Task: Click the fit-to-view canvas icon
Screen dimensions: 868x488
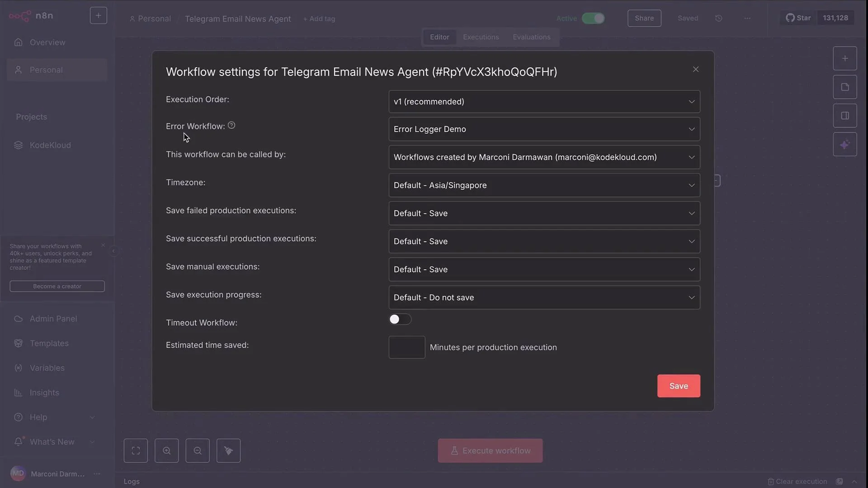Action: pos(136,450)
